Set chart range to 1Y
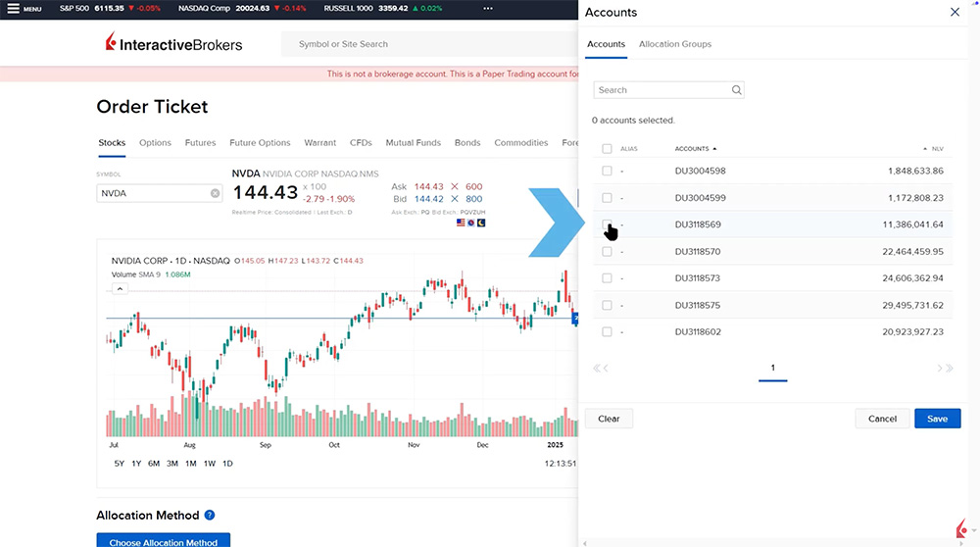Screen dimensions: 980x547 136,464
